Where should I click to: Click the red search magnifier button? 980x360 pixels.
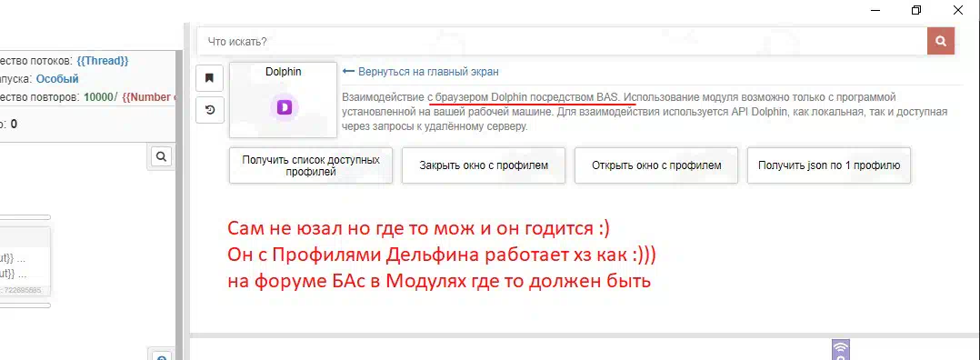click(941, 41)
